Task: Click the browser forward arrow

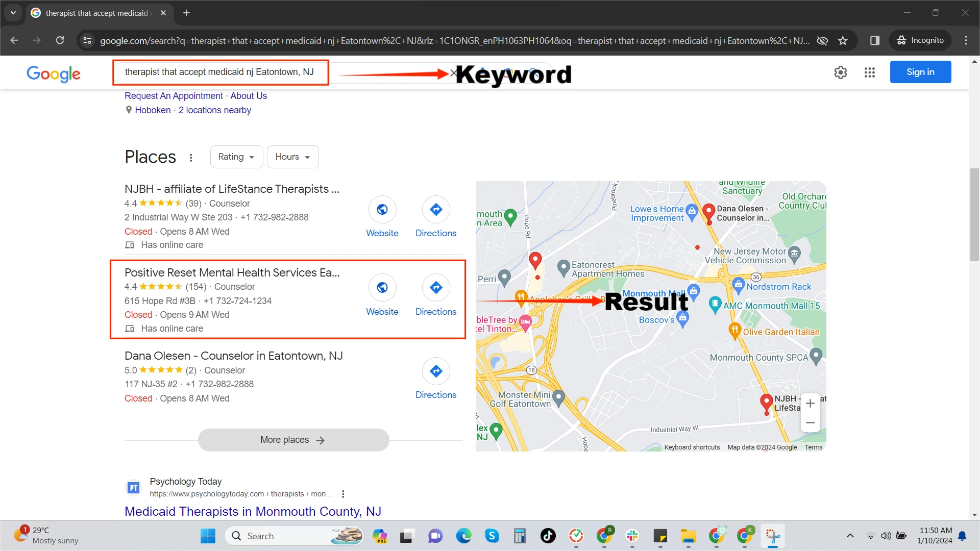Action: 37,40
